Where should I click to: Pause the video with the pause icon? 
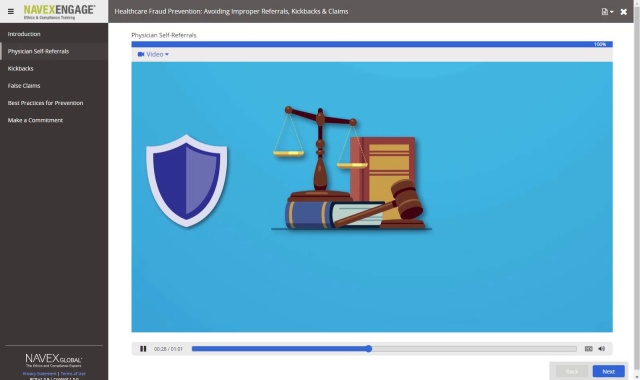coord(143,349)
